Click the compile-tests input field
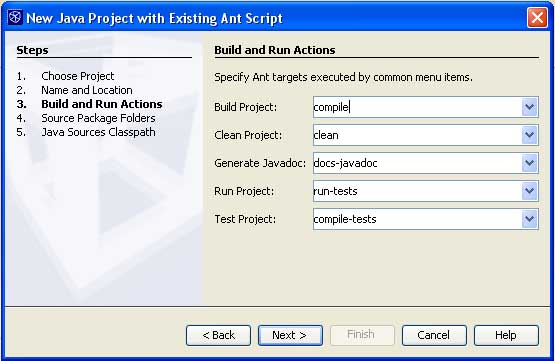 (x=417, y=219)
